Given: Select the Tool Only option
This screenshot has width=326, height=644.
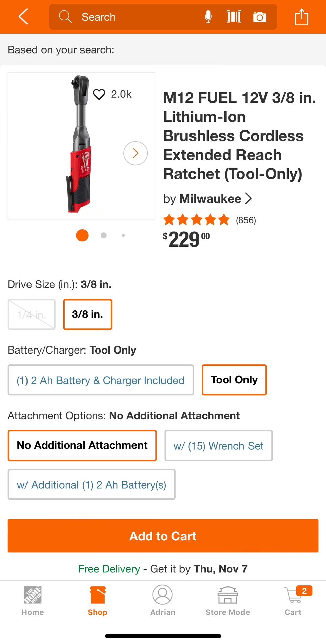Looking at the screenshot, I should click(234, 380).
